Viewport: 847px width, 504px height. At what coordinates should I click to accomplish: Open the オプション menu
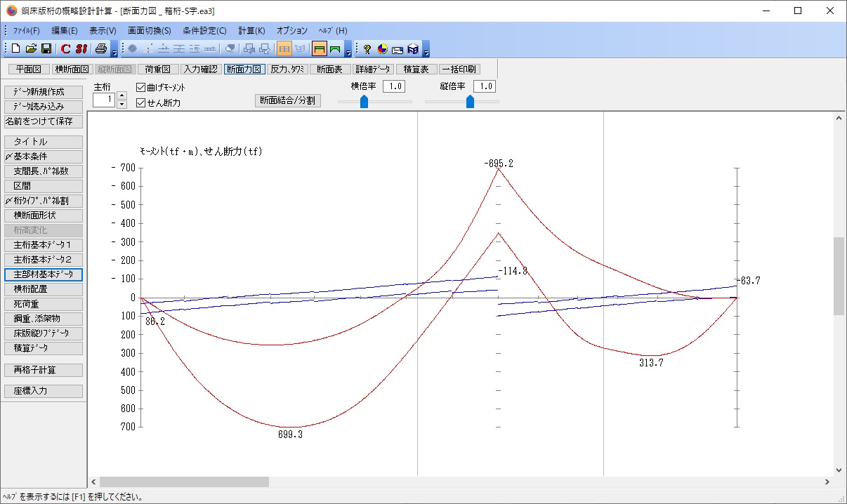click(292, 31)
